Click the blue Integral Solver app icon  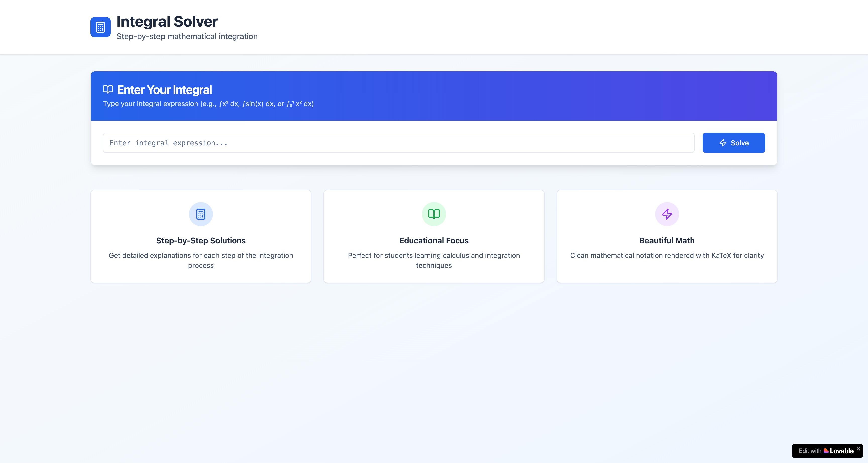click(x=100, y=27)
